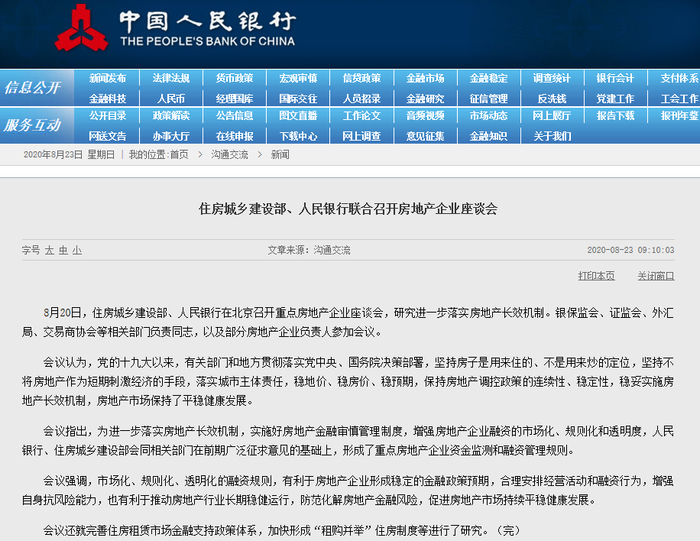The width and height of the screenshot is (700, 541).
Task: Open 公告信息 under 服务互动
Action: pos(234,116)
